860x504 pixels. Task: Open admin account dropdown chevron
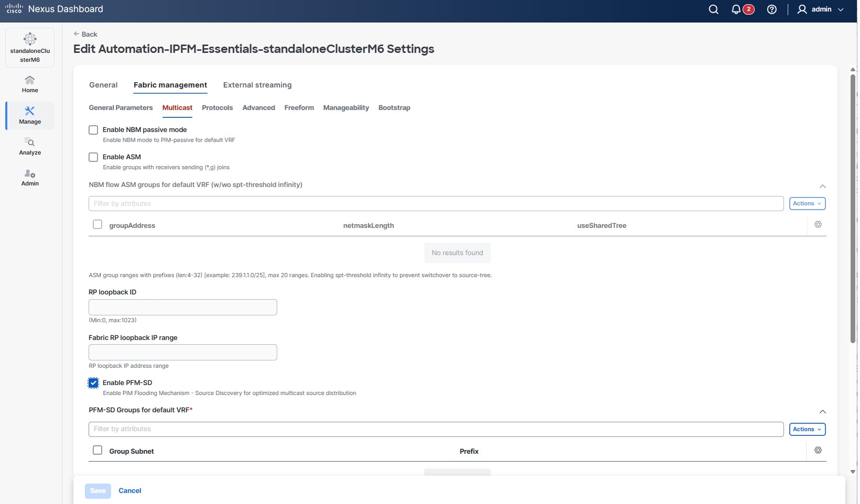(x=841, y=9)
